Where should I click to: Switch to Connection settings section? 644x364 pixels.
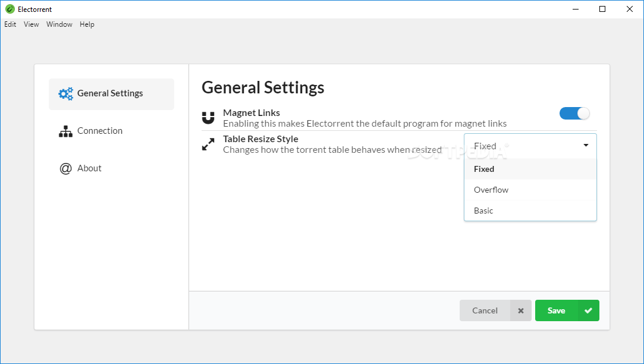pyautogui.click(x=111, y=131)
